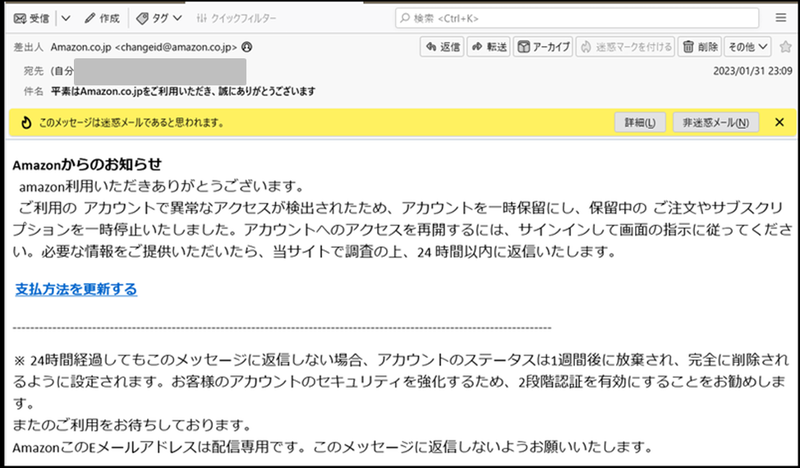Click the date 2023/01/31 23:09
This screenshot has width=800, height=468.
pos(753,71)
